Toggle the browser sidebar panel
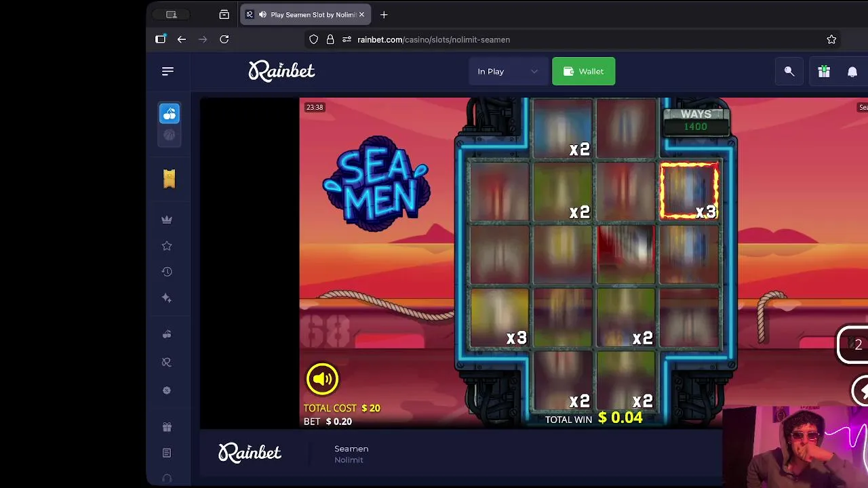This screenshot has width=868, height=488. [160, 39]
